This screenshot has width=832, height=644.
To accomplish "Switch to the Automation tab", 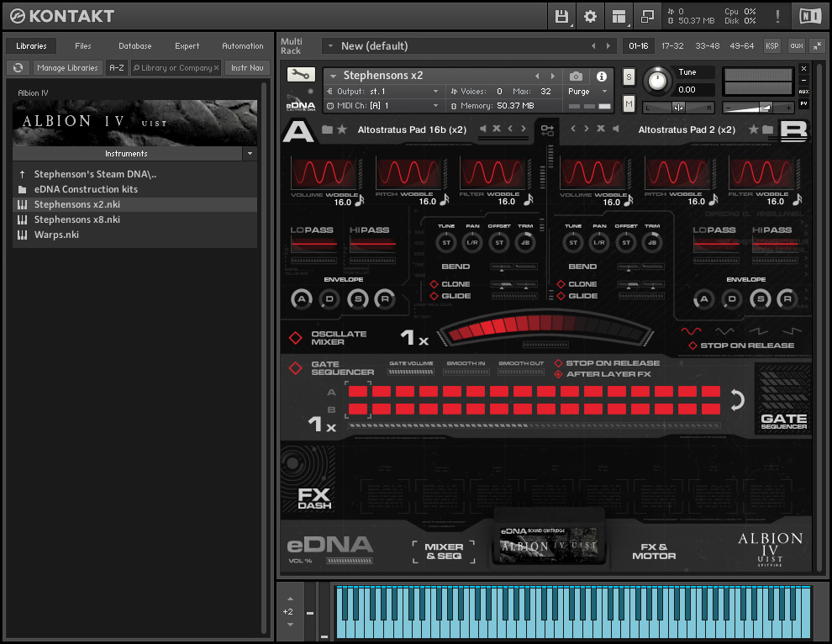I will [242, 46].
